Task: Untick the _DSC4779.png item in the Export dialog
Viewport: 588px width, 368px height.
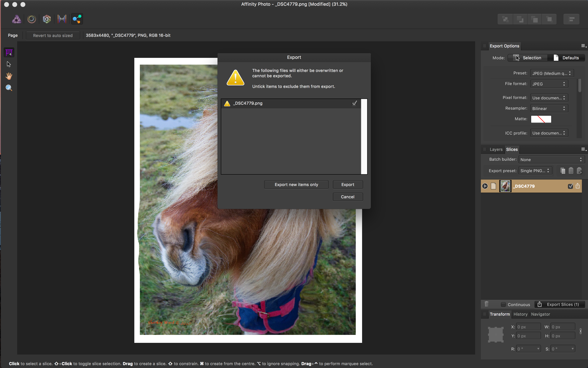Action: click(x=354, y=103)
